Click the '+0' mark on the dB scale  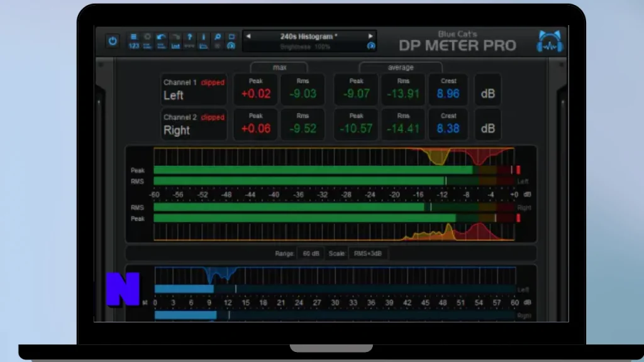[514, 195]
